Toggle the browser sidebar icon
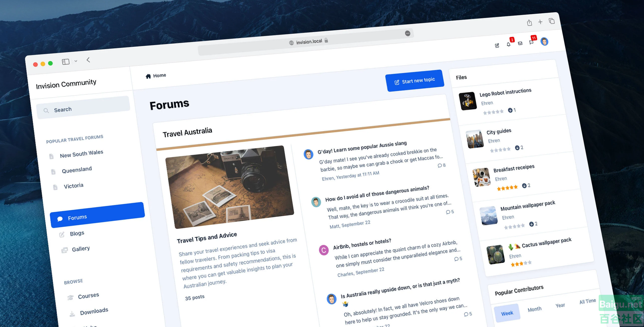Viewport: 644px width, 327px height. pos(66,62)
